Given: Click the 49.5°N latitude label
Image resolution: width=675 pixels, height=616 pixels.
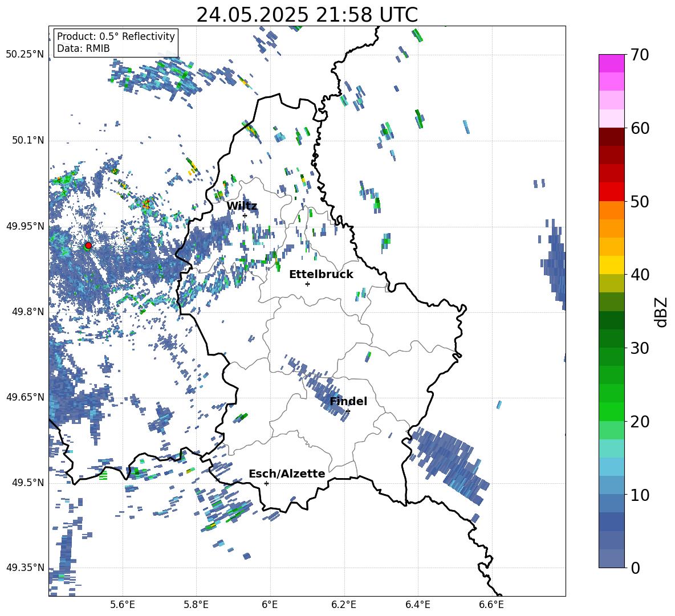Looking at the screenshot, I should [28, 483].
